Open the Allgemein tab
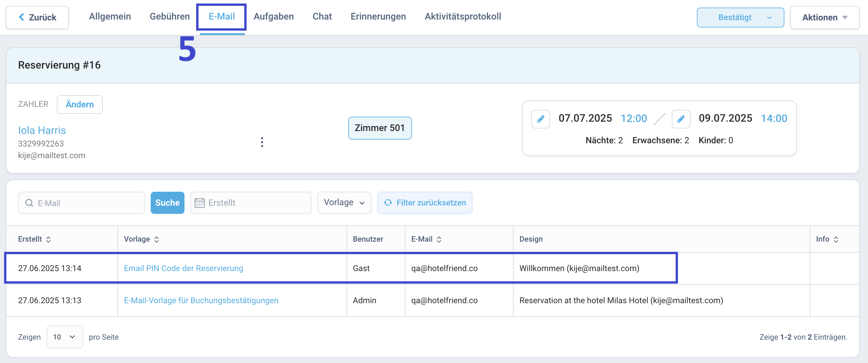868x363 pixels. [110, 16]
